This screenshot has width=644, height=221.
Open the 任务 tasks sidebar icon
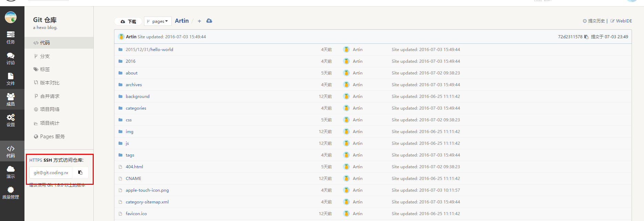tap(11, 37)
